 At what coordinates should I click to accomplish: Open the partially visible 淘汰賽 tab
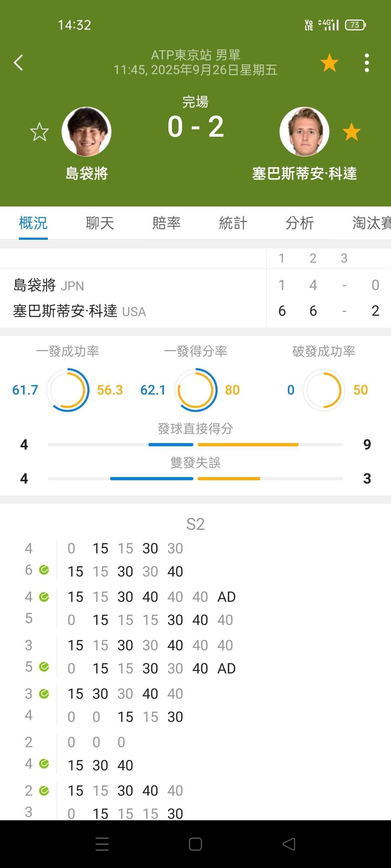tap(371, 223)
